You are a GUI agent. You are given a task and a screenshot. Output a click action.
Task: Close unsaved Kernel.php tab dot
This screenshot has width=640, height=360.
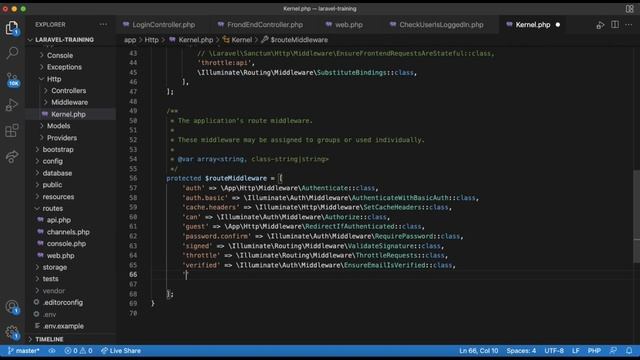[x=558, y=25]
